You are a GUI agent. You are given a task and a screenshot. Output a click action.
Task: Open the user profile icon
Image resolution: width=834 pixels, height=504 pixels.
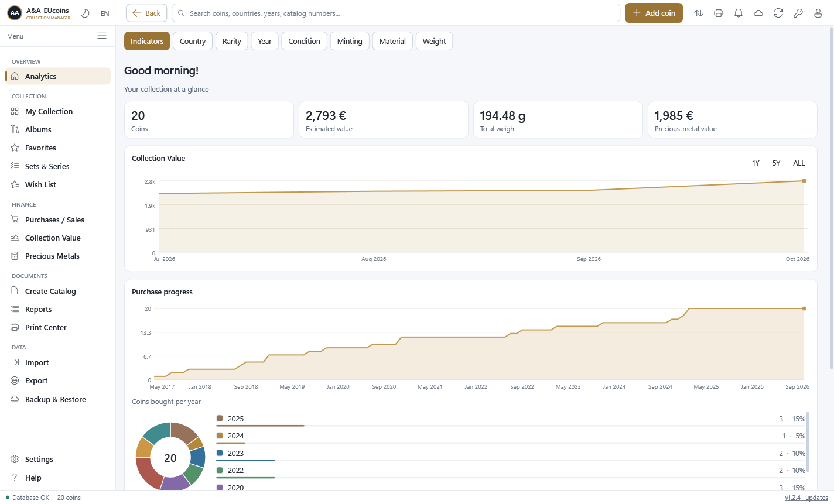click(x=818, y=13)
